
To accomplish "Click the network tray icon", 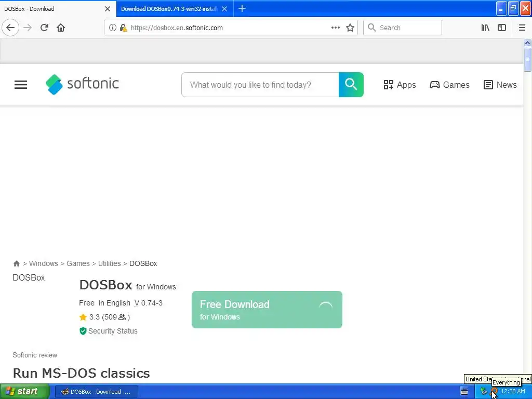I will click(x=484, y=391).
